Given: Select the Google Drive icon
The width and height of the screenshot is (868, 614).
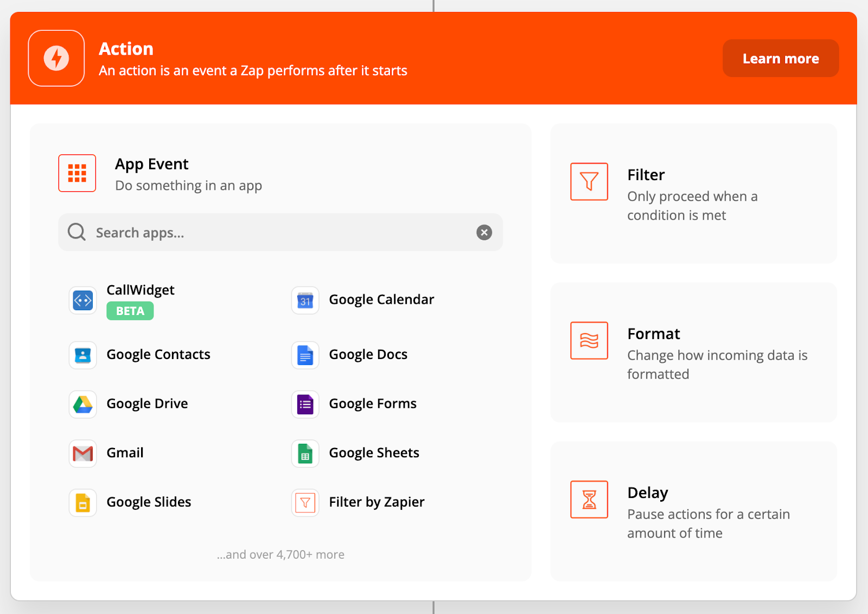Looking at the screenshot, I should point(83,404).
